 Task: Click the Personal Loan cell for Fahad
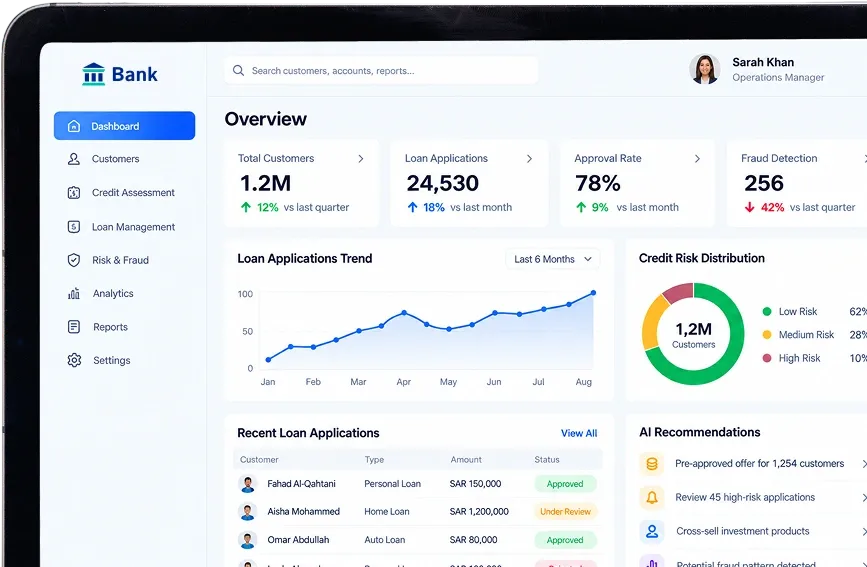[392, 484]
